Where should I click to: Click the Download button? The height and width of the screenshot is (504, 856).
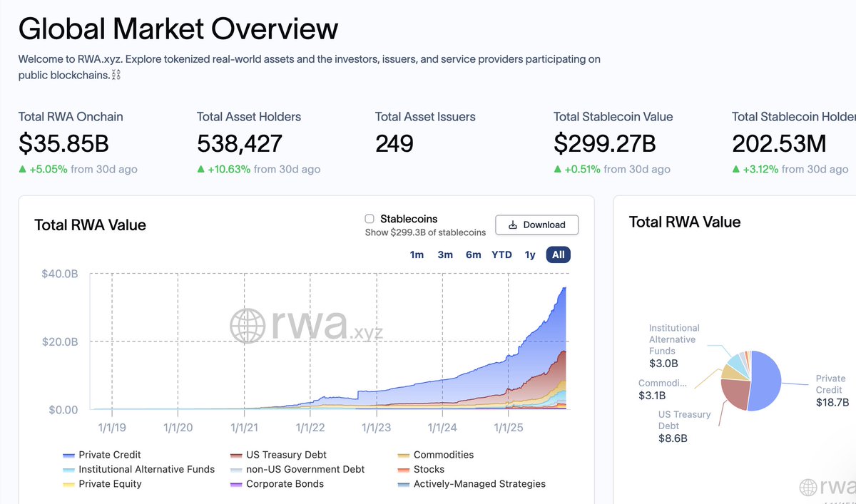click(536, 225)
